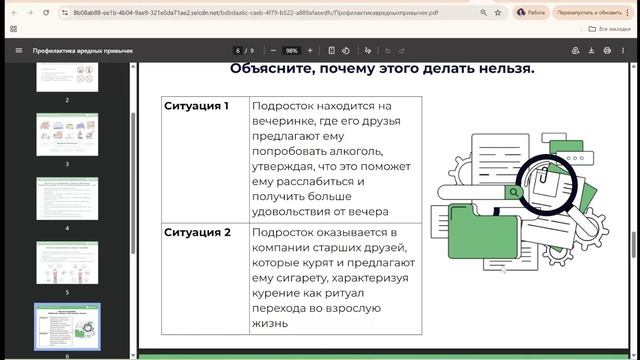Click the heading Объясните, почему этого делать нельзя
This screenshot has height=360, width=640.
pyautogui.click(x=382, y=69)
